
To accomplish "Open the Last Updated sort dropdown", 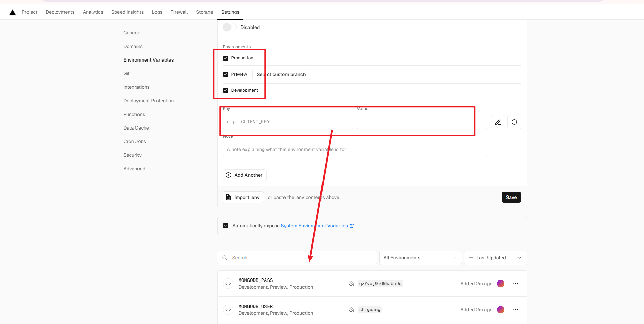I will 495,258.
